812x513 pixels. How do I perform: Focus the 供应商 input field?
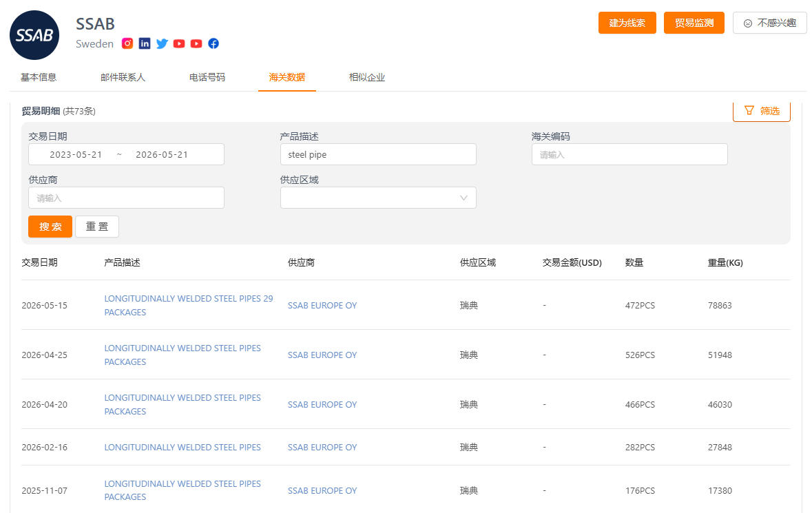click(126, 198)
